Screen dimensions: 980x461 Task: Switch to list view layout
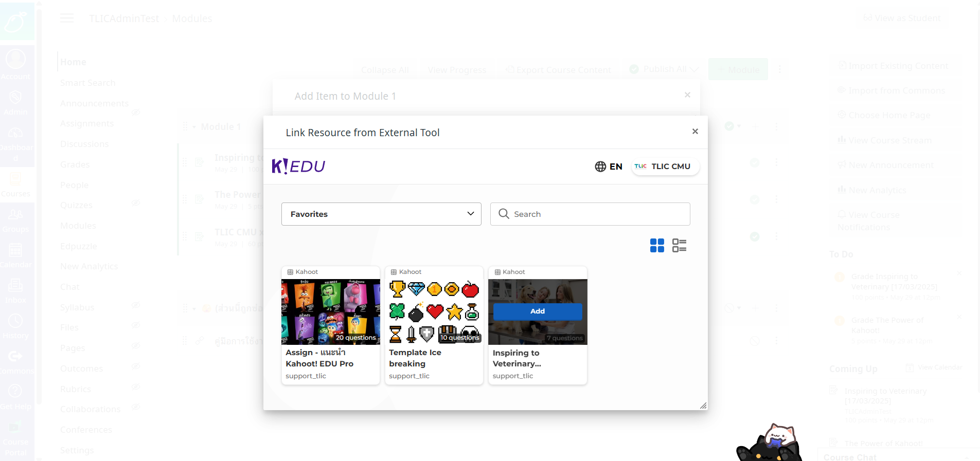point(679,245)
